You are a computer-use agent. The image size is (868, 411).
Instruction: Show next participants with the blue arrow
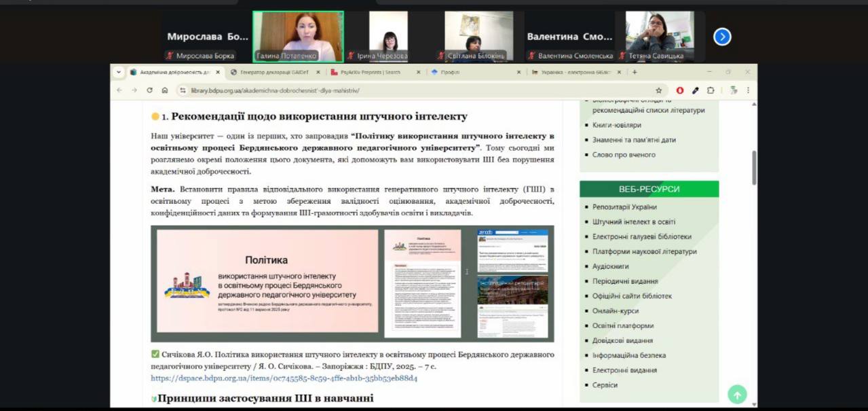(722, 37)
